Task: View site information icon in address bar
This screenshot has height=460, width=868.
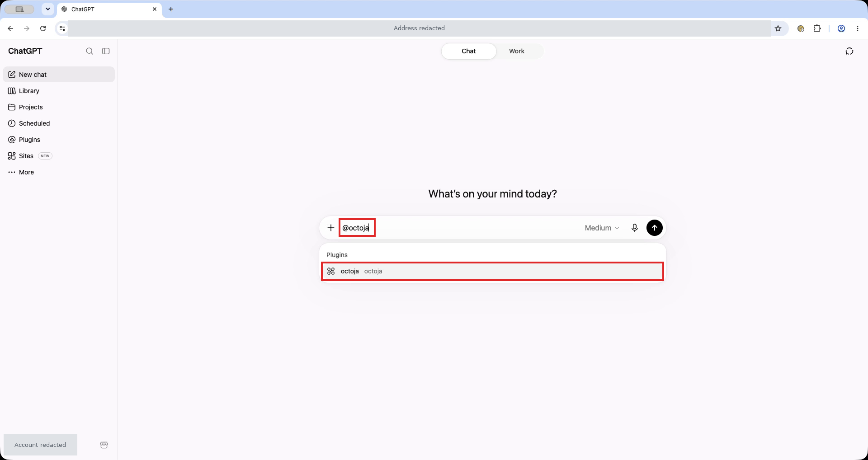Action: pyautogui.click(x=62, y=28)
